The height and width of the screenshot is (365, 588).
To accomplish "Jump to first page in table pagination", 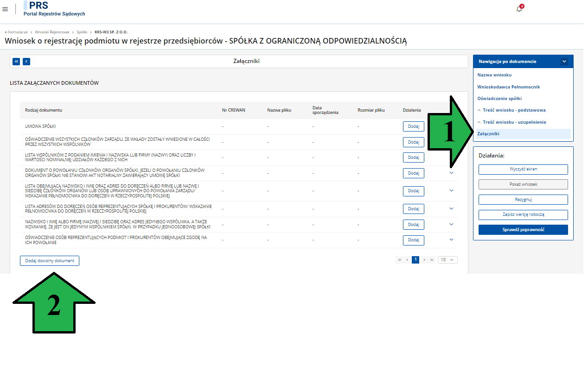I will [399, 260].
